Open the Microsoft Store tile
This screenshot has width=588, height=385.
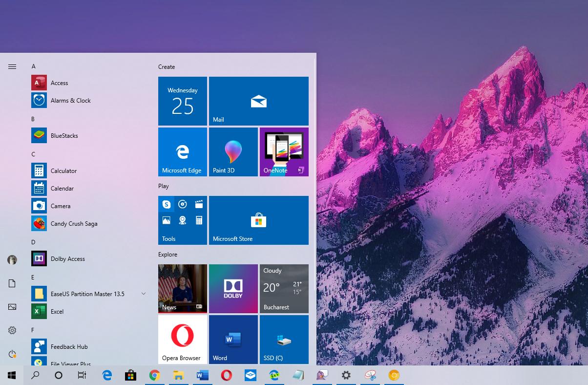point(259,220)
